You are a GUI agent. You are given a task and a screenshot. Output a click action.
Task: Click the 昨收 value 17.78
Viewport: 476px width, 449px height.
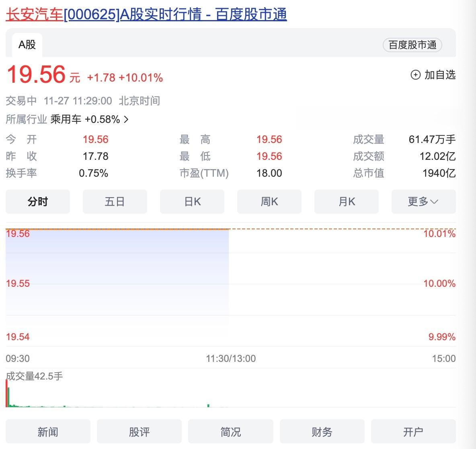pos(96,156)
